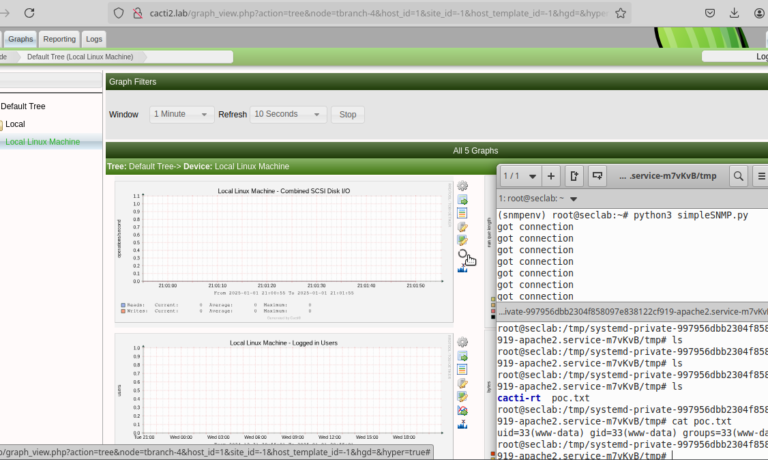Click "python3 simpleSNMP.py" command text in terminal

point(691,216)
